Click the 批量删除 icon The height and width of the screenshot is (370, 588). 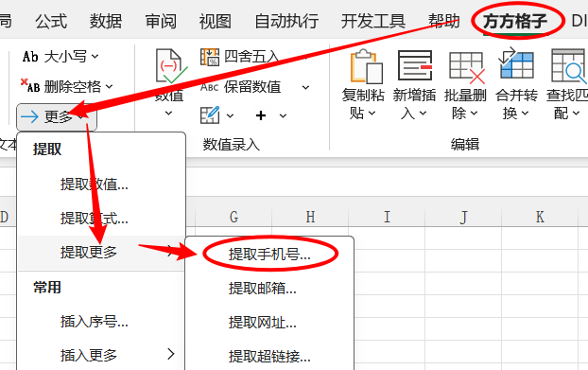466,67
